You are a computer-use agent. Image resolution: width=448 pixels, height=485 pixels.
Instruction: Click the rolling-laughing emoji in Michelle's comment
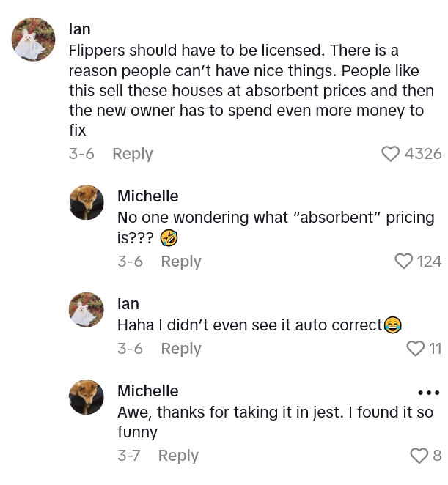tap(169, 238)
